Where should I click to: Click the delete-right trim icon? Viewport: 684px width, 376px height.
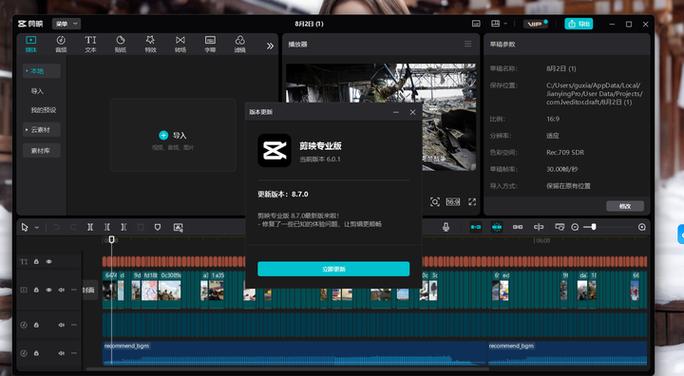tap(124, 227)
